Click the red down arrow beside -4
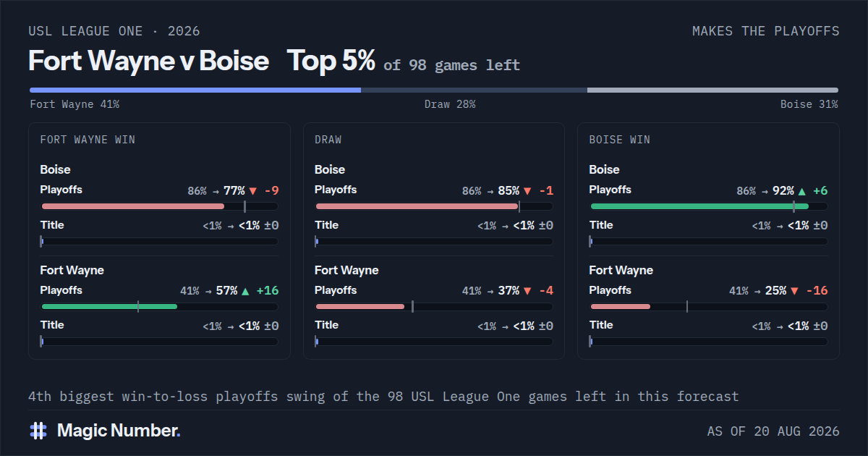The height and width of the screenshot is (456, 868). coord(527,291)
